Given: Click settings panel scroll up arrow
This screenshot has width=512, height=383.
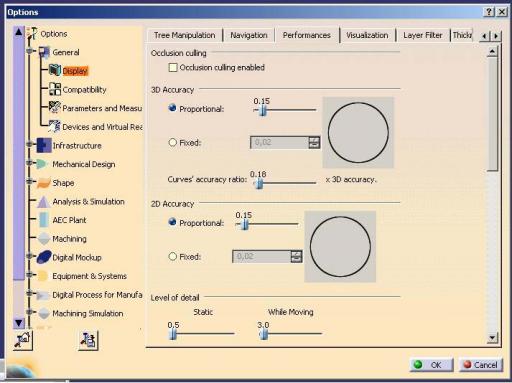Looking at the screenshot, I should point(492,51).
